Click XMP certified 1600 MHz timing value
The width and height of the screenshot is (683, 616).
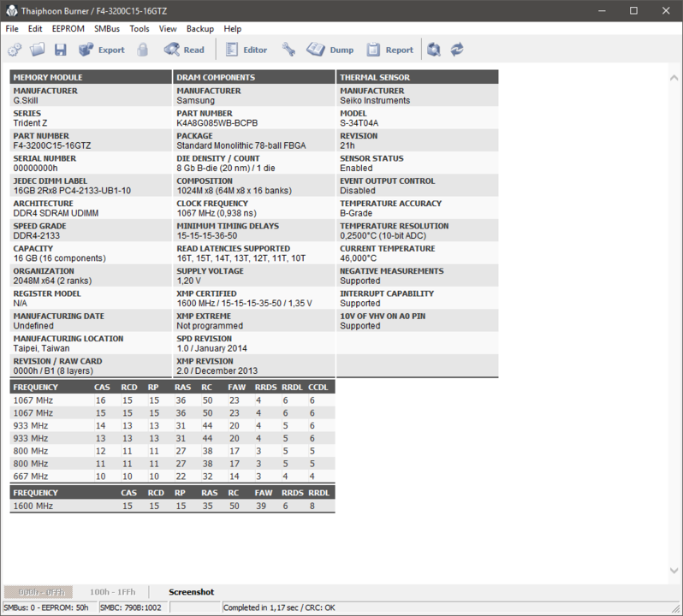point(244,304)
